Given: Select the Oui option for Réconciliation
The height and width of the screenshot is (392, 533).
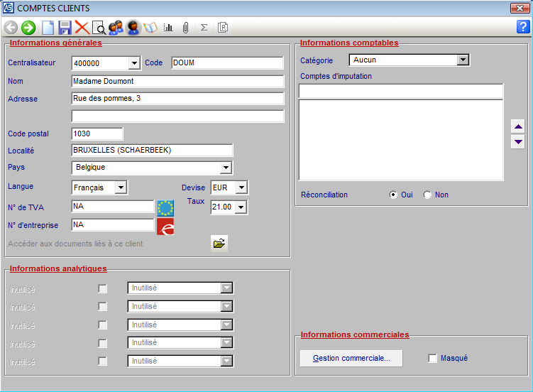Looking at the screenshot, I should [x=393, y=195].
